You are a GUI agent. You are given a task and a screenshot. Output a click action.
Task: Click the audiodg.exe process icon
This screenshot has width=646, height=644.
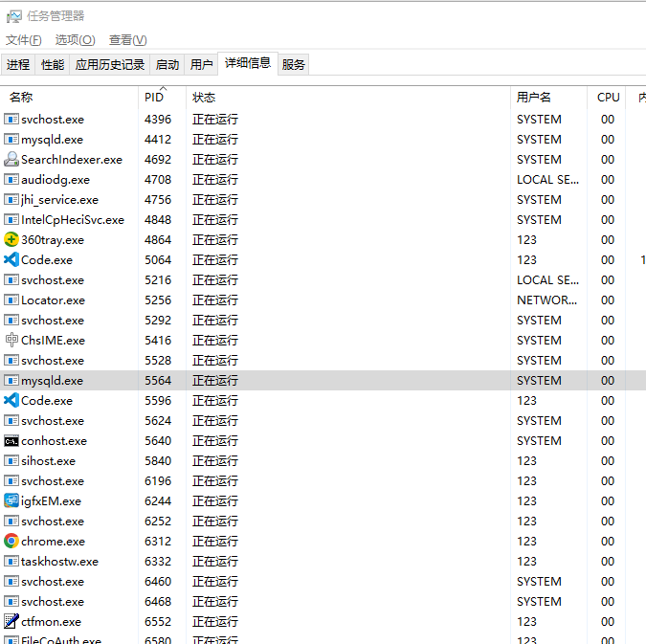[11, 179]
